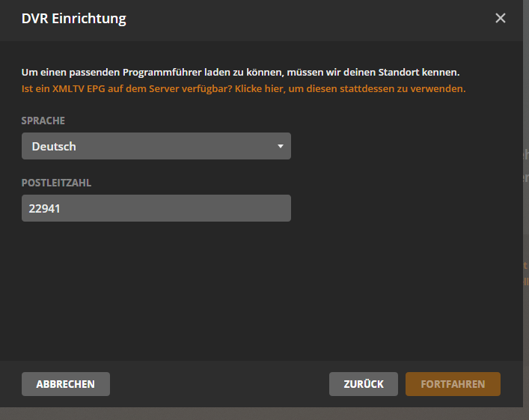The height and width of the screenshot is (420, 529).
Task: Click the 22941 postal code value
Action: point(44,209)
